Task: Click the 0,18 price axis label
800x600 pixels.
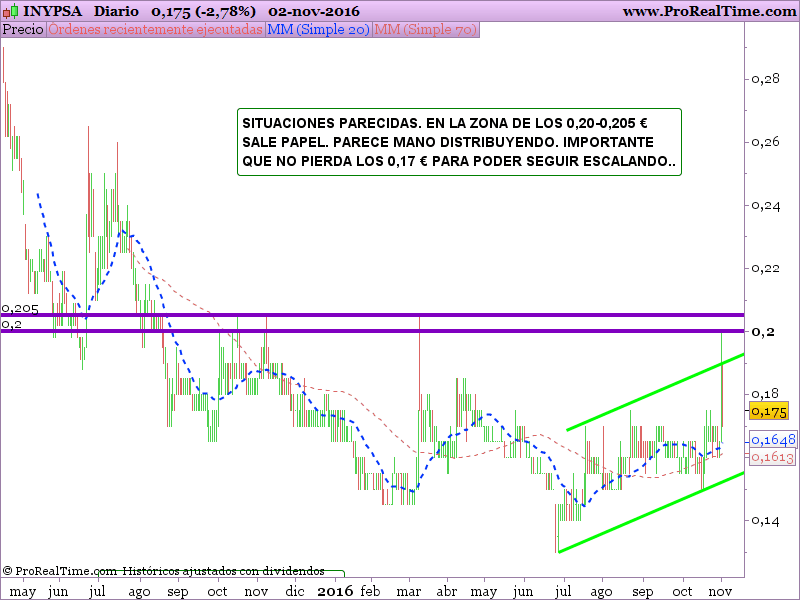Action: pos(765,394)
